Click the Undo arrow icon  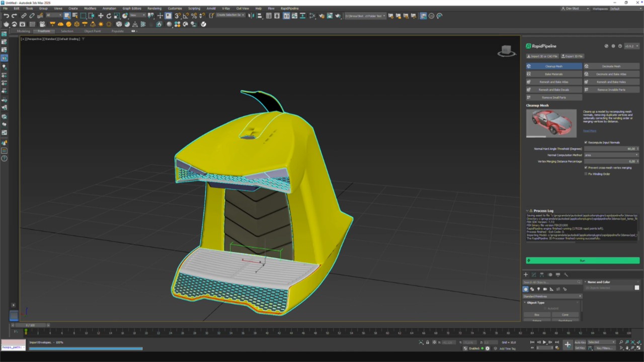pos(6,16)
